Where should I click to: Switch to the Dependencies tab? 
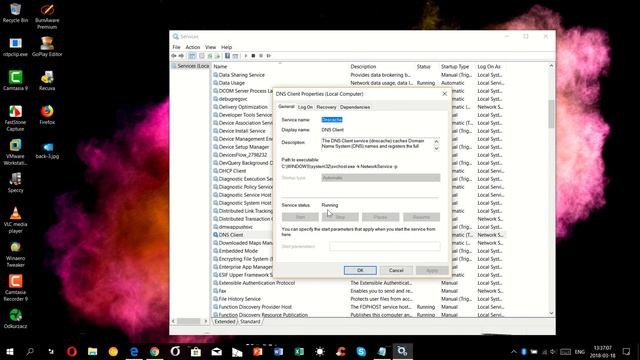[355, 107]
